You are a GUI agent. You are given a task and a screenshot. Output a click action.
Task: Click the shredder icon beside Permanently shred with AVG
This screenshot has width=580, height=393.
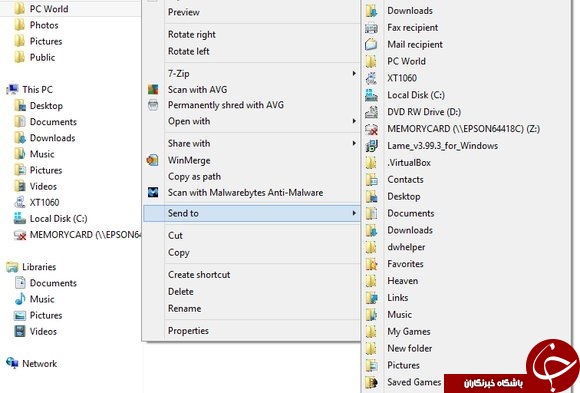(x=153, y=105)
